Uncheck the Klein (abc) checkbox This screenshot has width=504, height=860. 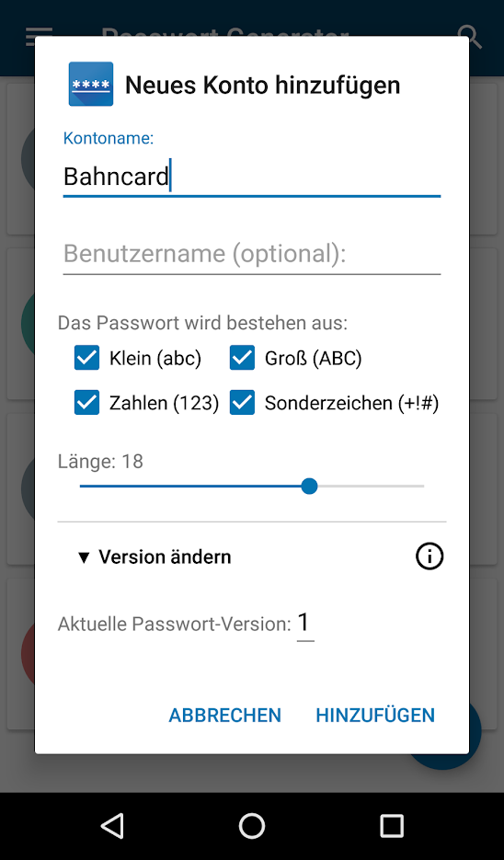[86, 358]
